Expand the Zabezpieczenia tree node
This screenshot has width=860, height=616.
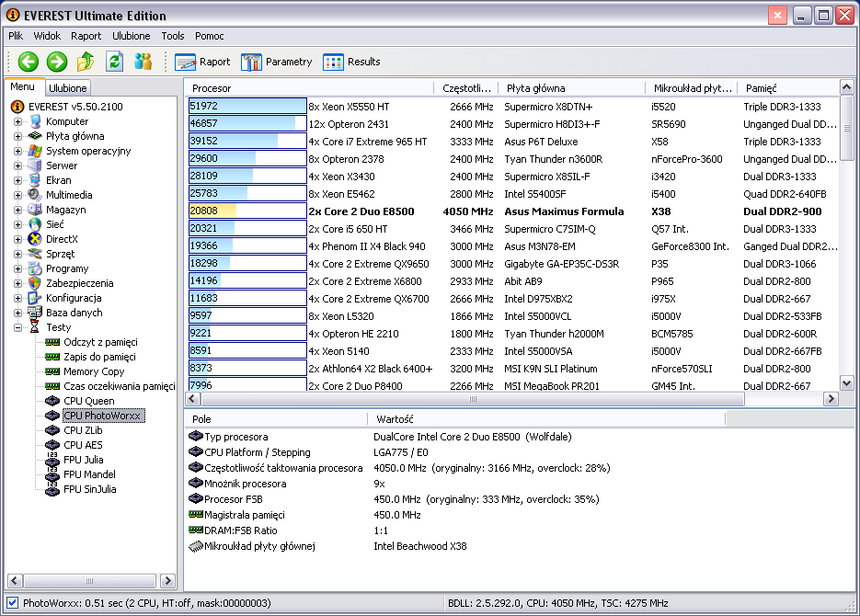[18, 283]
